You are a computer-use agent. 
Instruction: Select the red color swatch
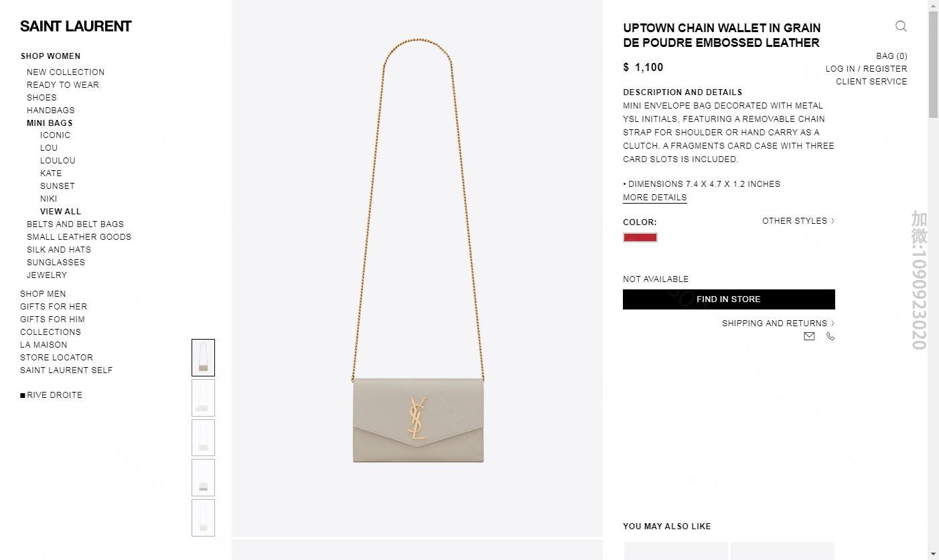click(x=640, y=237)
